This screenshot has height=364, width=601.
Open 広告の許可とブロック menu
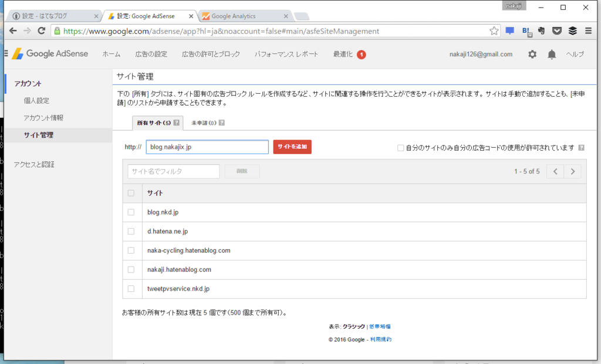pos(211,55)
